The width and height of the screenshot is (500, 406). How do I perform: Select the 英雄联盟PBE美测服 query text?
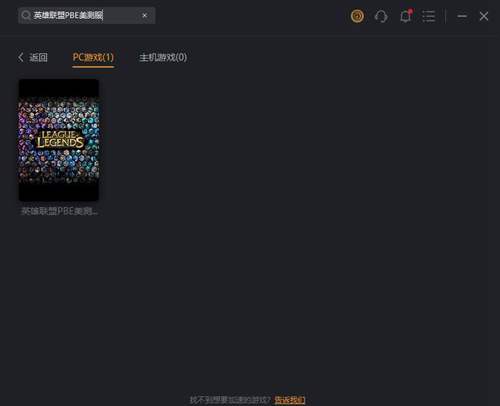tap(68, 15)
